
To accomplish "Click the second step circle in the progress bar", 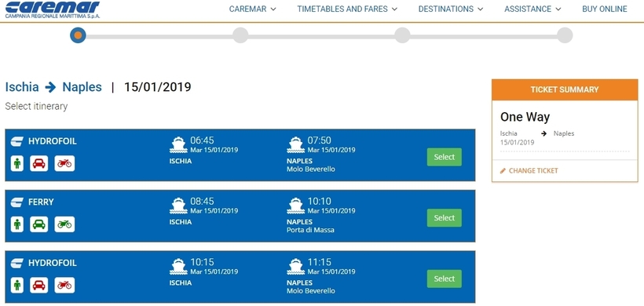I will click(x=240, y=35).
